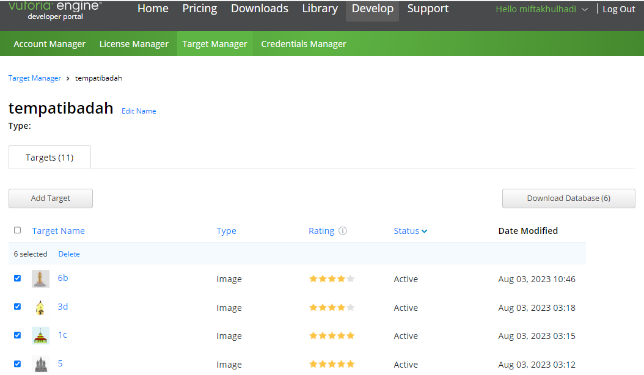The width and height of the screenshot is (644, 375).
Task: Open the target 5 thumbnail
Action: point(41,364)
